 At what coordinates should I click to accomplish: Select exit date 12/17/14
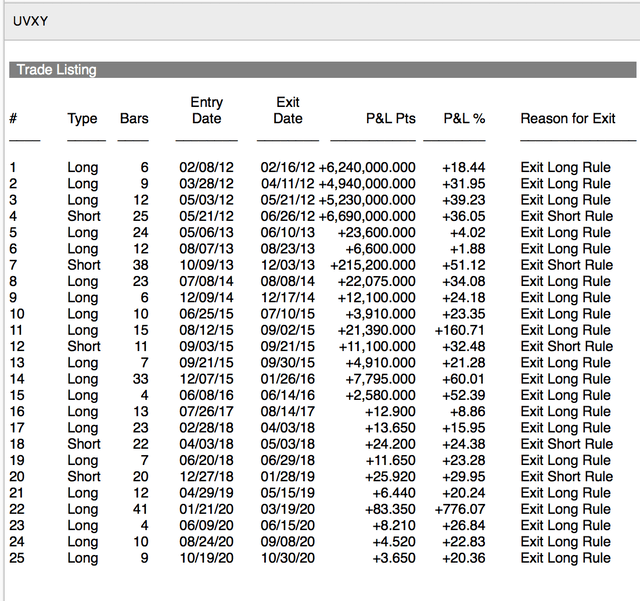pyautogui.click(x=288, y=298)
